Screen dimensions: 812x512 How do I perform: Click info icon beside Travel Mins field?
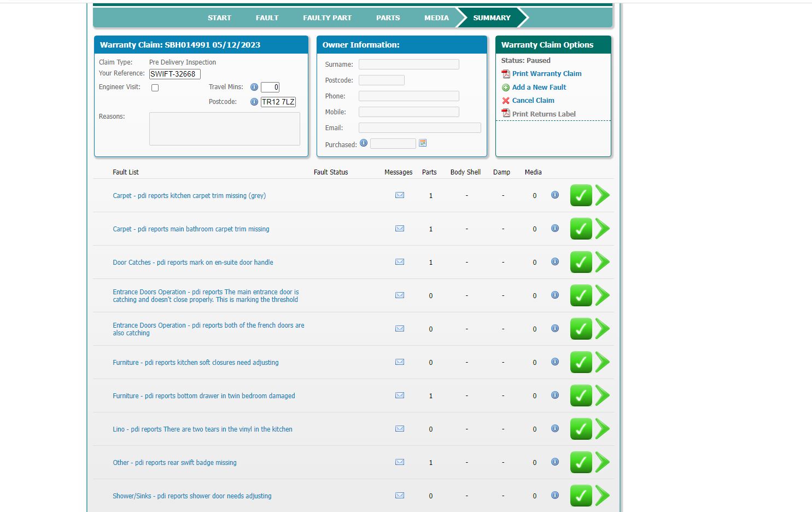coord(254,87)
